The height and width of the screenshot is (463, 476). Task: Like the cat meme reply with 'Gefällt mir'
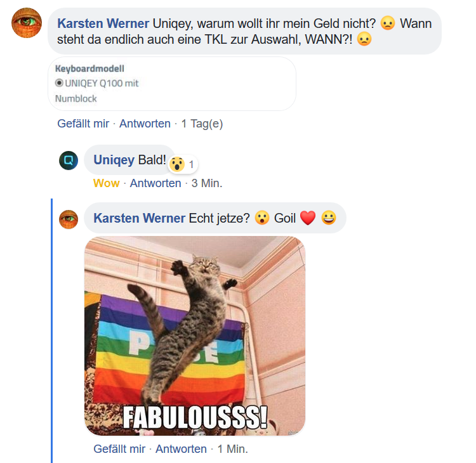(x=119, y=449)
